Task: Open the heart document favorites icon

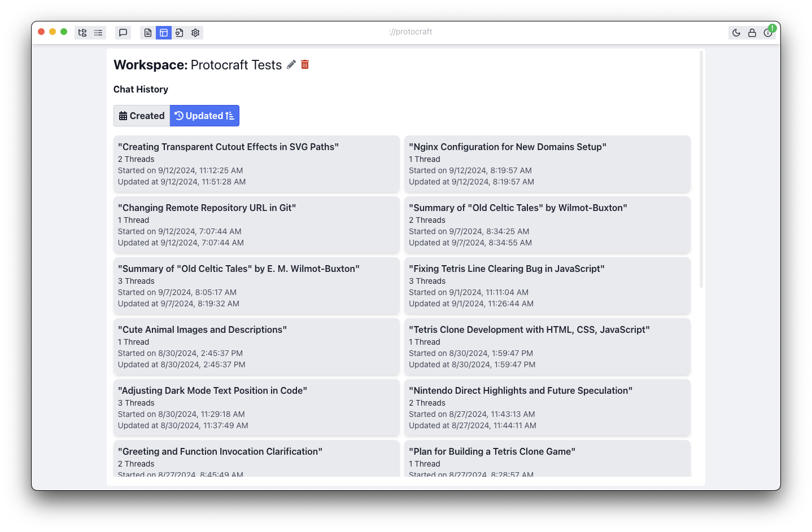Action: (x=180, y=33)
